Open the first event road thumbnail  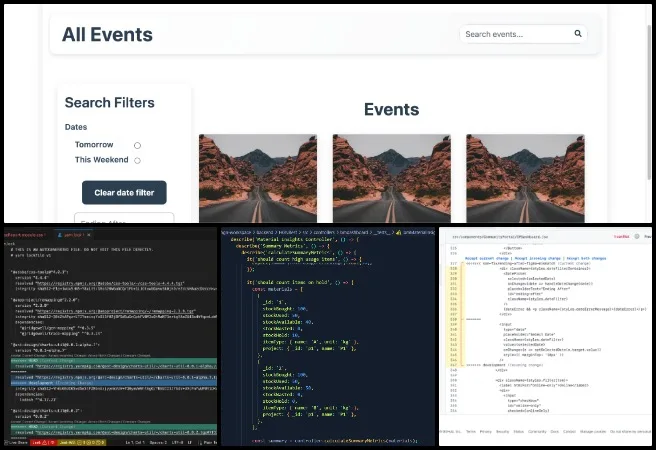pos(249,178)
